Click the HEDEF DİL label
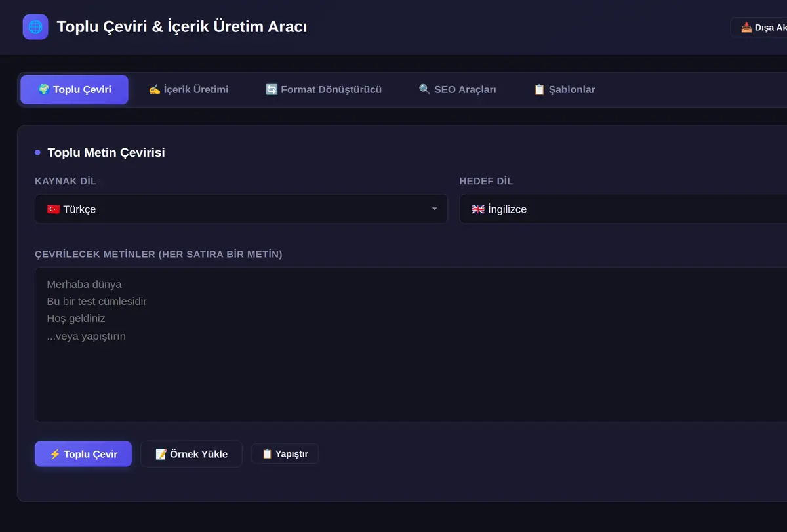The width and height of the screenshot is (787, 532). (486, 181)
